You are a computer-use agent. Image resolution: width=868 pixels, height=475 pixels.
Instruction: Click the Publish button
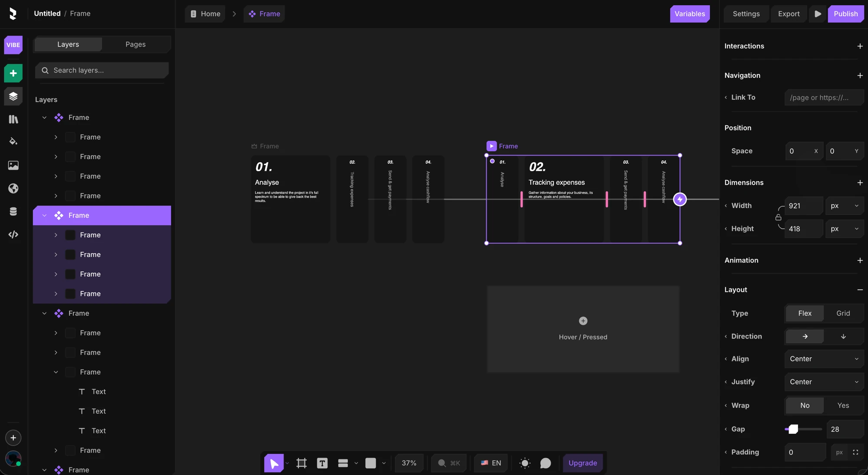tap(845, 14)
